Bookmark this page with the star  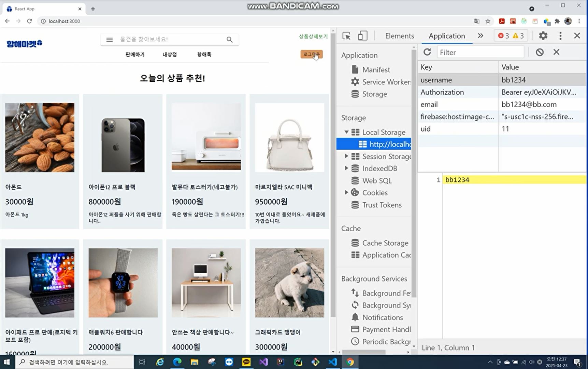488,21
